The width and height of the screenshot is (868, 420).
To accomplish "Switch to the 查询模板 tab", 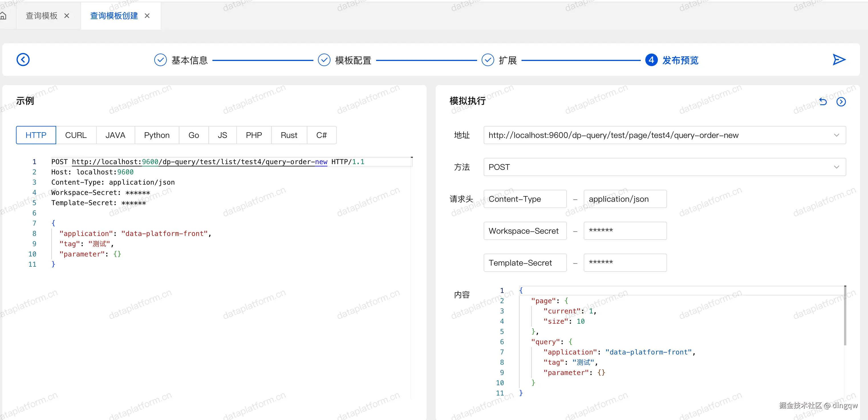I will pos(41,15).
